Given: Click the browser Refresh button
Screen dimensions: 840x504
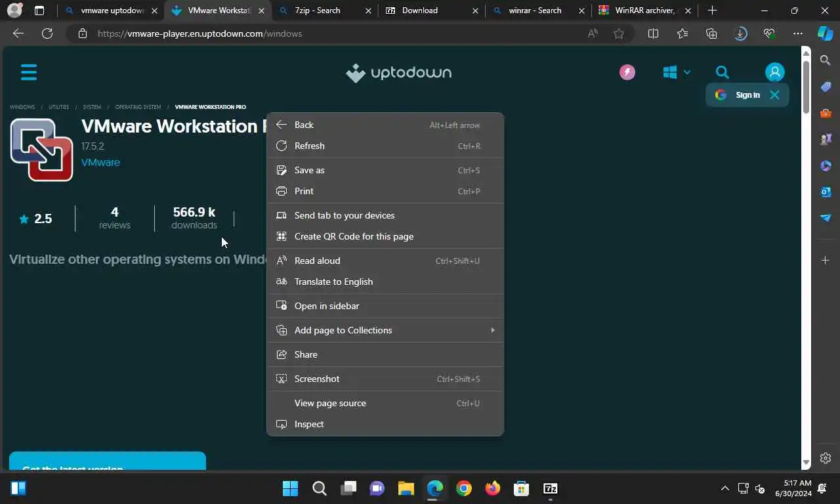Looking at the screenshot, I should pos(47,33).
